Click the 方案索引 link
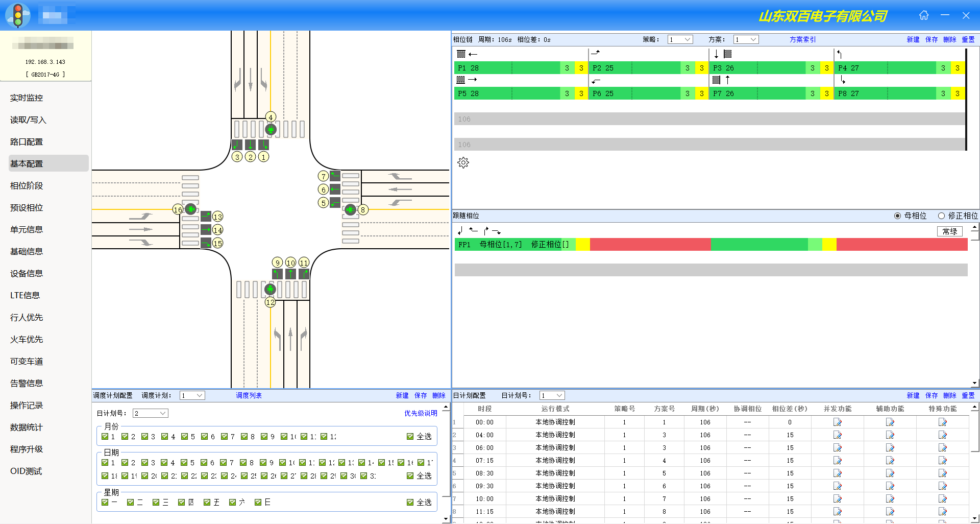The image size is (980, 524). [802, 40]
